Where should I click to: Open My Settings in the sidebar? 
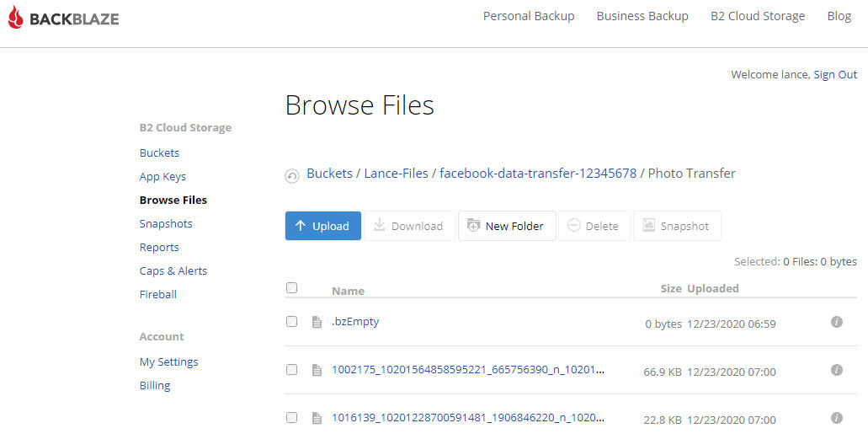coord(169,362)
